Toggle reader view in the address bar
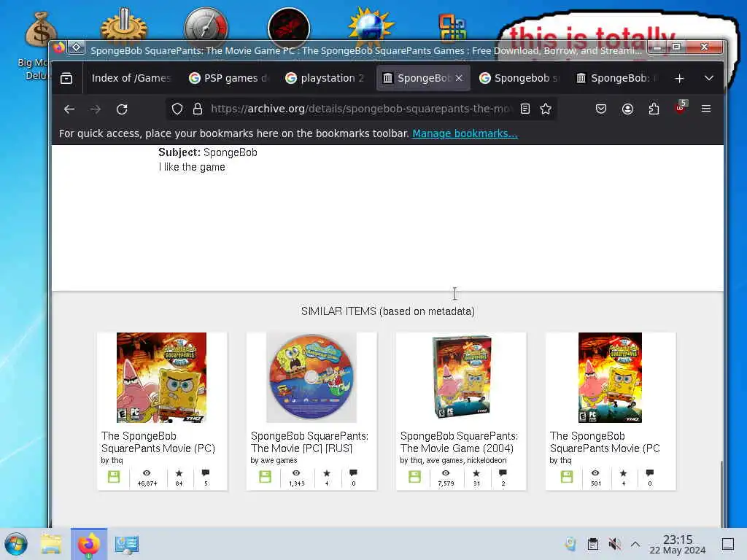The image size is (747, 560). pos(525,109)
